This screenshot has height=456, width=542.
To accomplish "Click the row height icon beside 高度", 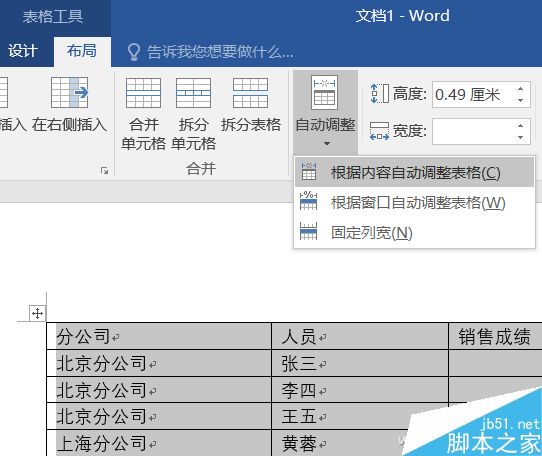I will 380,94.
